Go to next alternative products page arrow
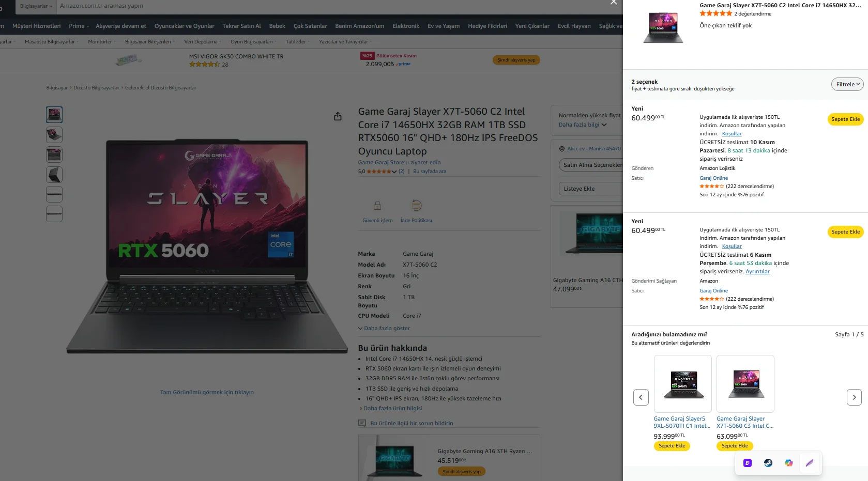 (x=854, y=397)
